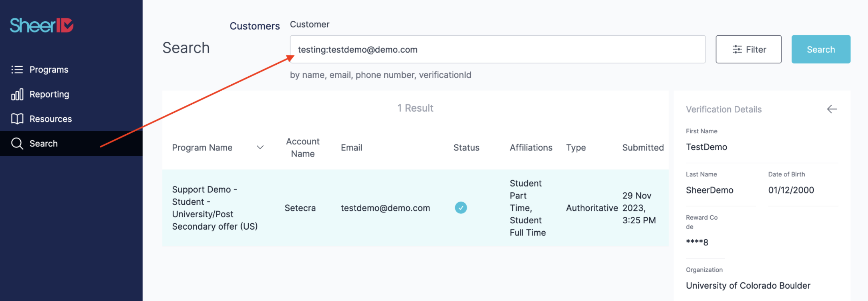
Task: Close Verification Details with back arrow
Action: click(832, 109)
